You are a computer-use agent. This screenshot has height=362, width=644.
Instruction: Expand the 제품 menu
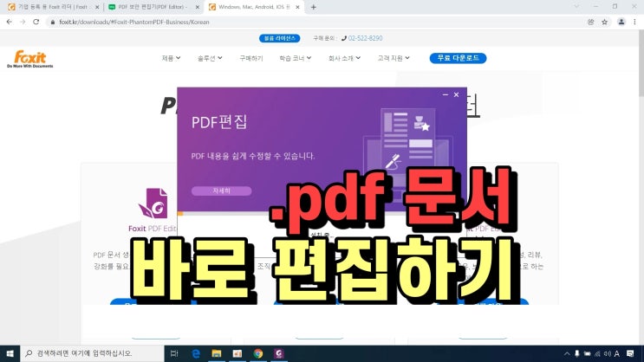pos(171,58)
